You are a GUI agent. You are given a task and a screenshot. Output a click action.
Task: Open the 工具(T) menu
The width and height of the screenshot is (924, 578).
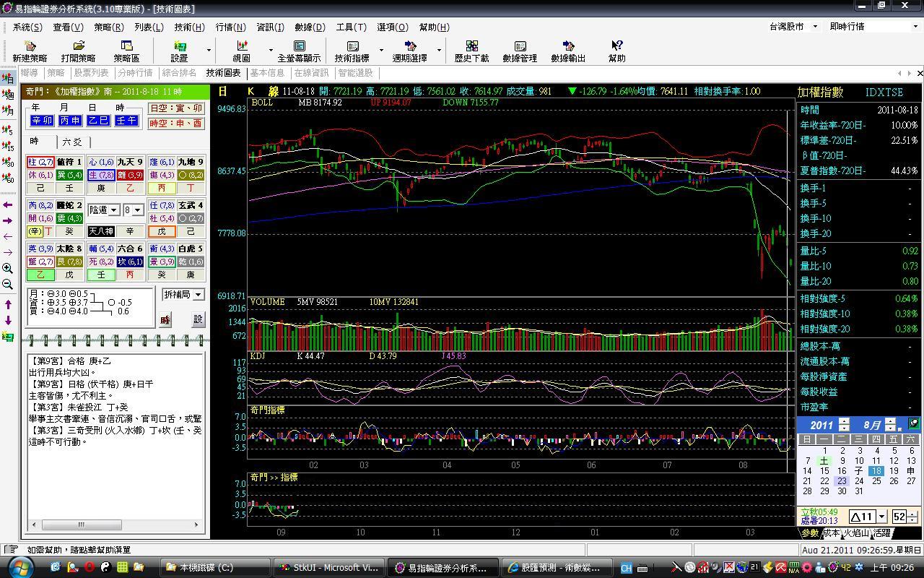[x=351, y=27]
